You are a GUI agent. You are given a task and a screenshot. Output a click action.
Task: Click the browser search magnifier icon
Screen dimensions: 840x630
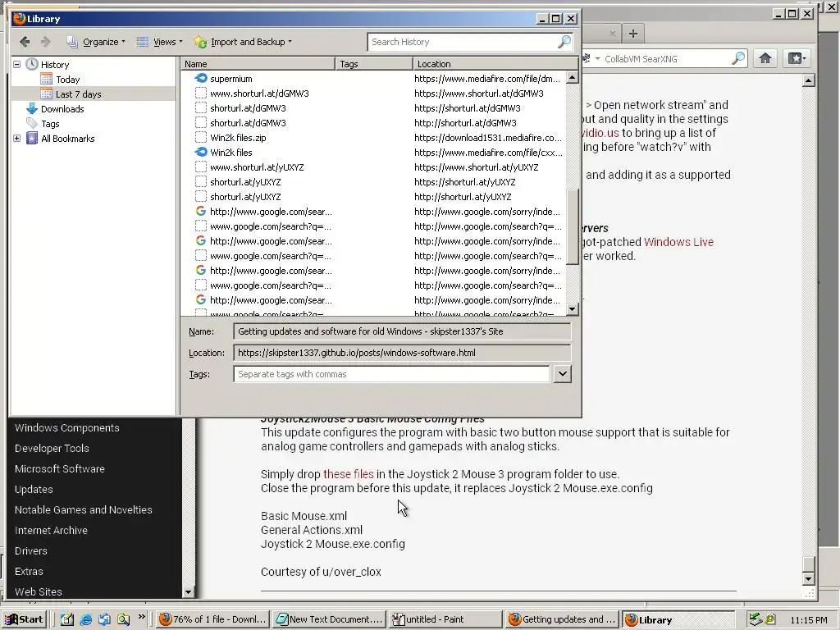tap(738, 58)
